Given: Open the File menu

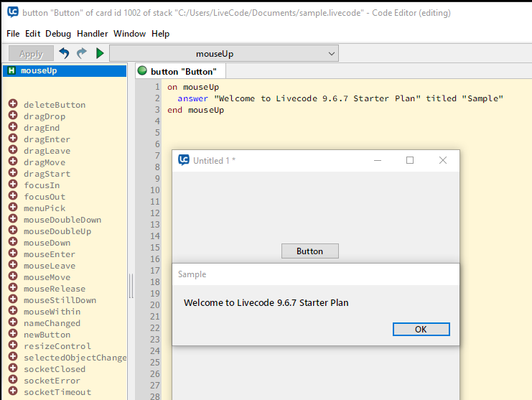Looking at the screenshot, I should [x=13, y=34].
